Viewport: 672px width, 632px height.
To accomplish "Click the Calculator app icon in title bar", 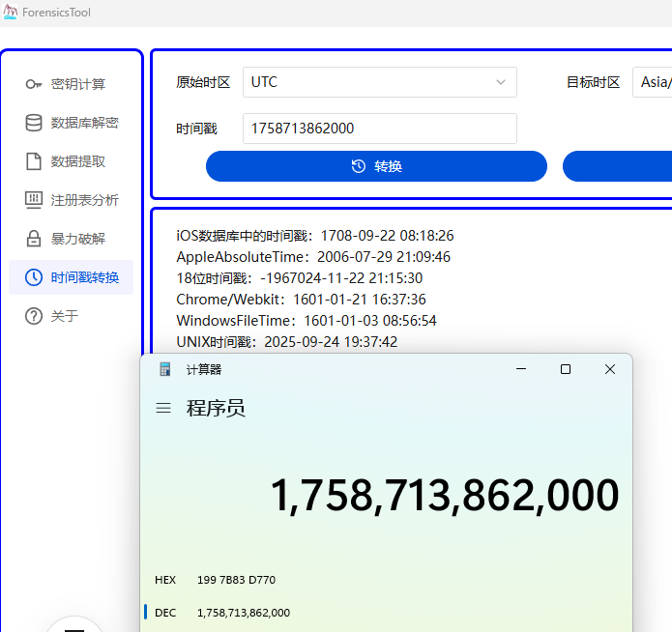I will coord(165,369).
